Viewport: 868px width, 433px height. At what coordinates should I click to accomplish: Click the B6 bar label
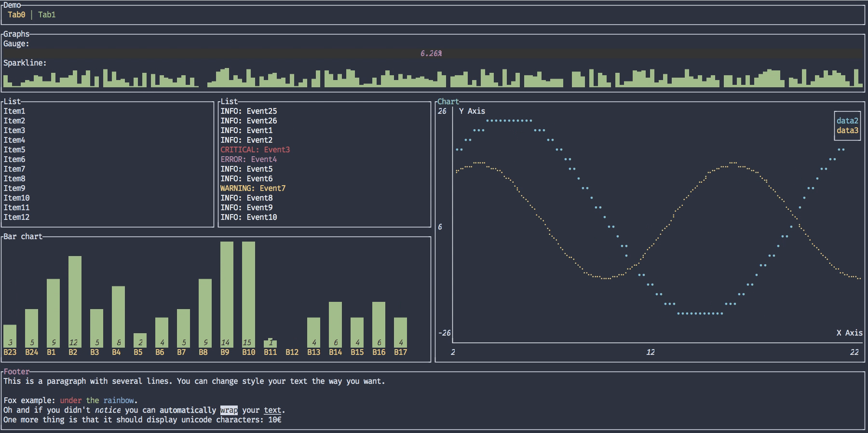pyautogui.click(x=160, y=352)
